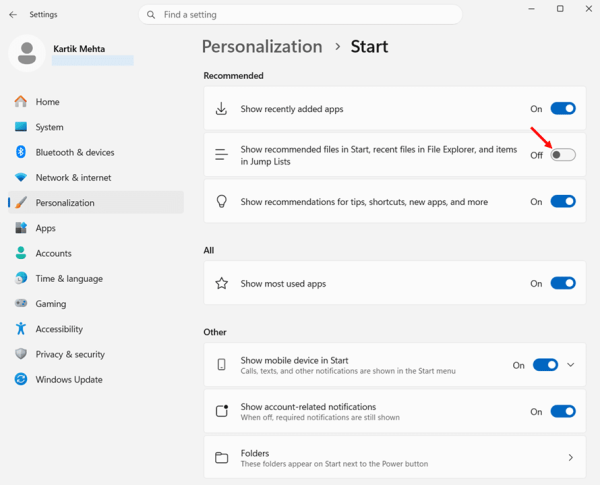Toggle off account-related notifications
This screenshot has width=600, height=485.
[562, 411]
